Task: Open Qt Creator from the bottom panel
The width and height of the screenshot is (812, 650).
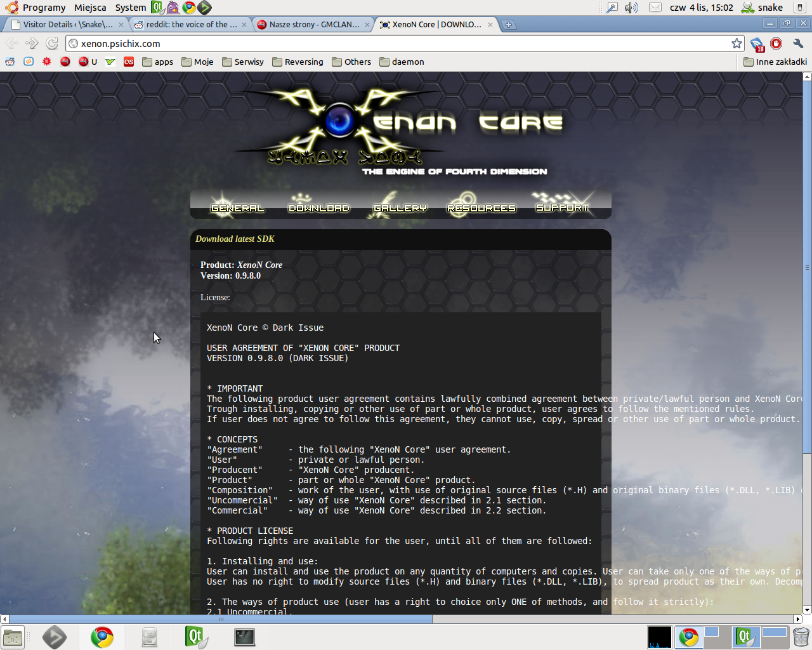Action: (196, 637)
